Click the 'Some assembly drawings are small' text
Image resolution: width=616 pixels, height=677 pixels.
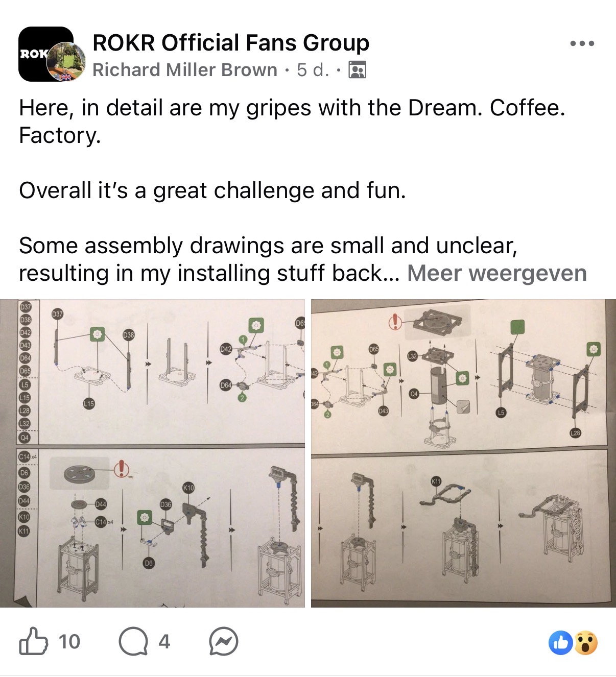[268, 246]
